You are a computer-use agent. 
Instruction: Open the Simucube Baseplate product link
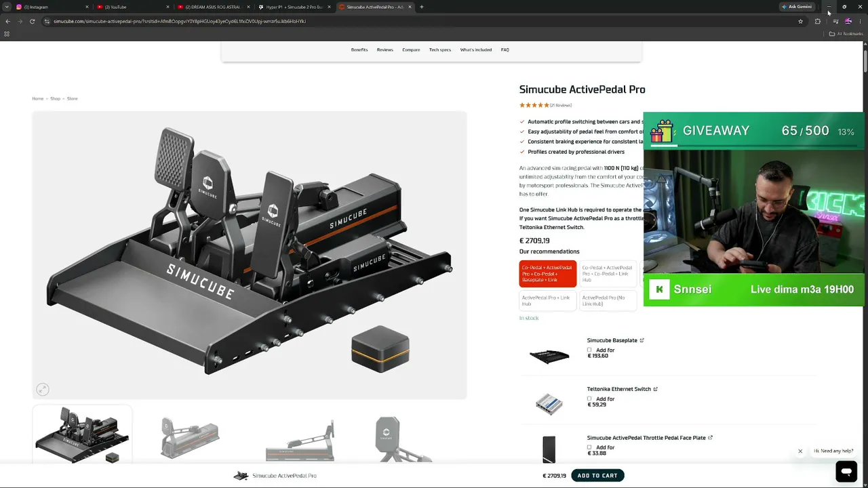(612, 340)
